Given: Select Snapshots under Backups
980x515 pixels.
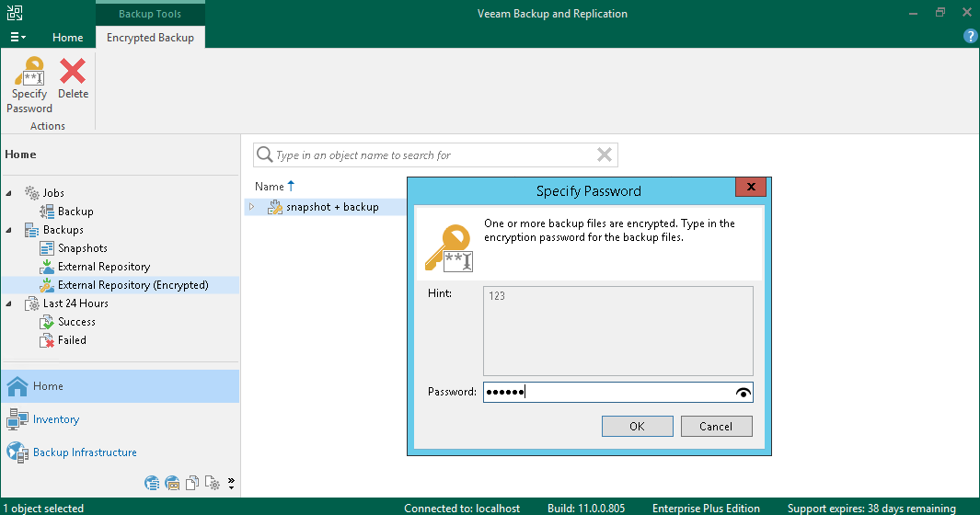Looking at the screenshot, I should click(x=83, y=248).
